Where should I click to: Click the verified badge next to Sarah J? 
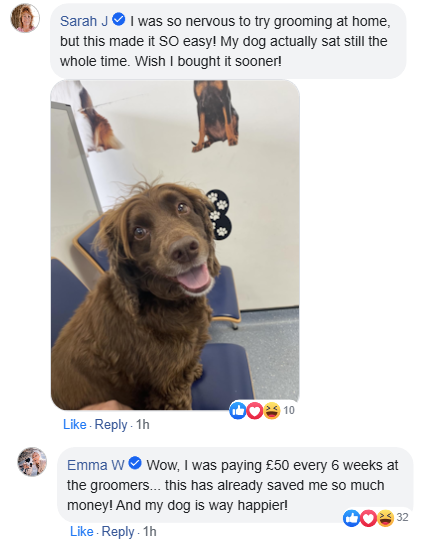click(x=119, y=19)
